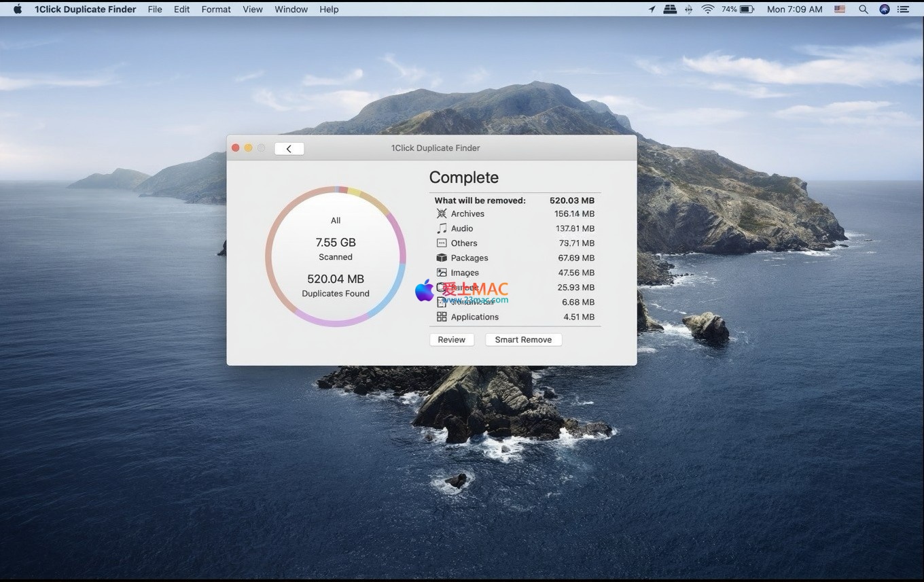The image size is (924, 582).
Task: Select the Audio music note icon
Action: [x=442, y=228]
